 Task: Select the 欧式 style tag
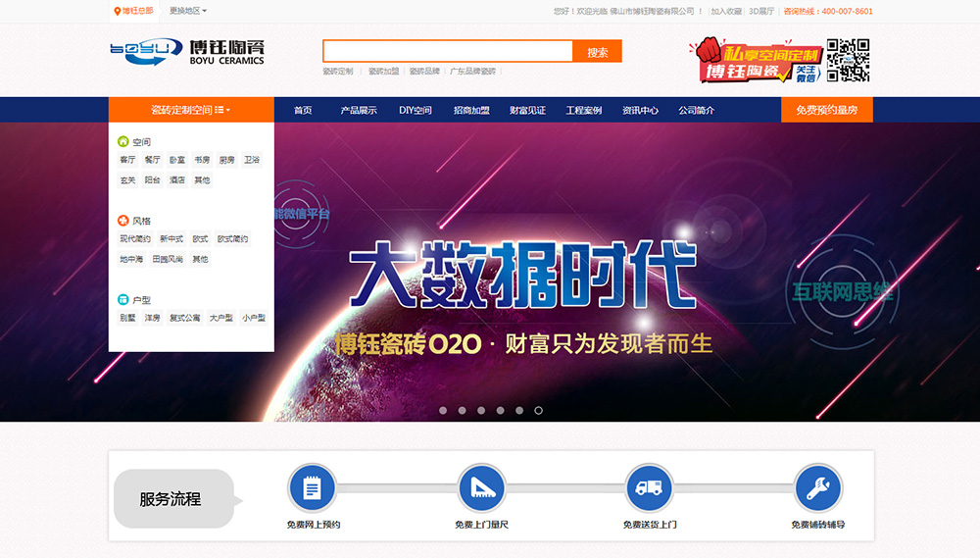pos(200,239)
